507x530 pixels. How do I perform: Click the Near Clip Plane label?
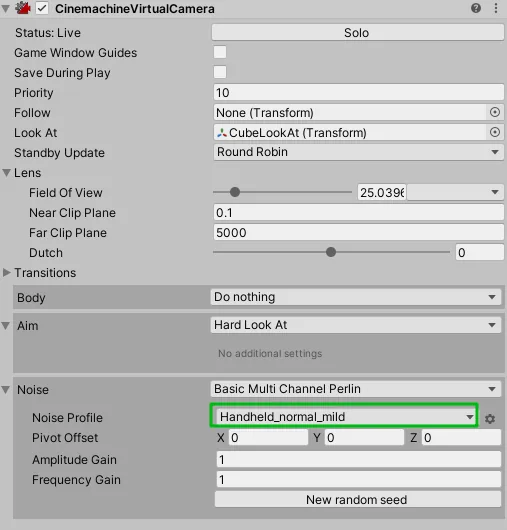72,213
